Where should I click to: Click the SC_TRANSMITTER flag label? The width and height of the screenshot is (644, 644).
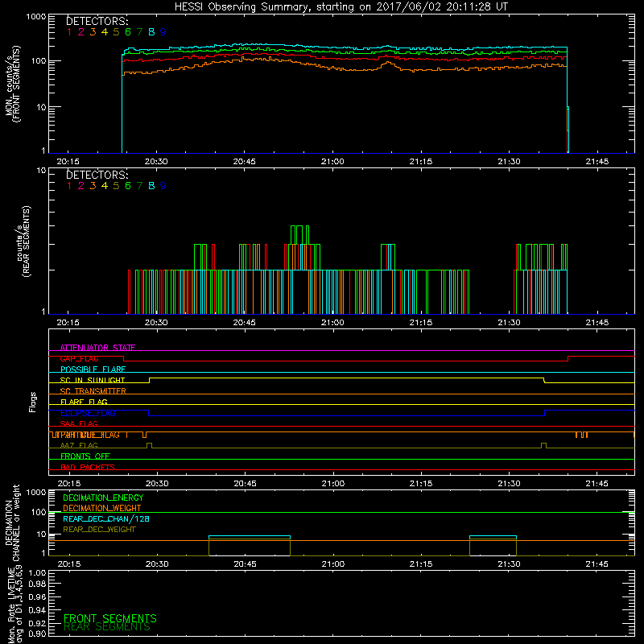click(x=93, y=391)
